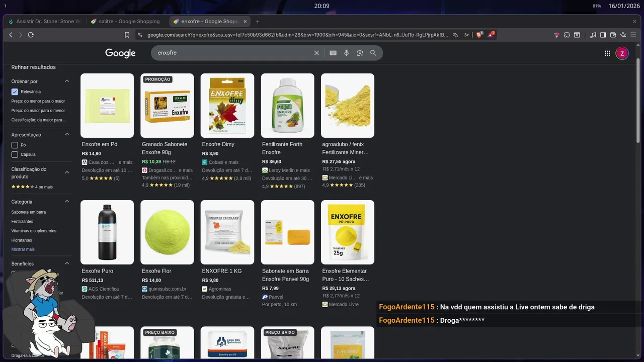Click the clock showing 20:09
This screenshot has height=362, width=644.
[321, 6]
